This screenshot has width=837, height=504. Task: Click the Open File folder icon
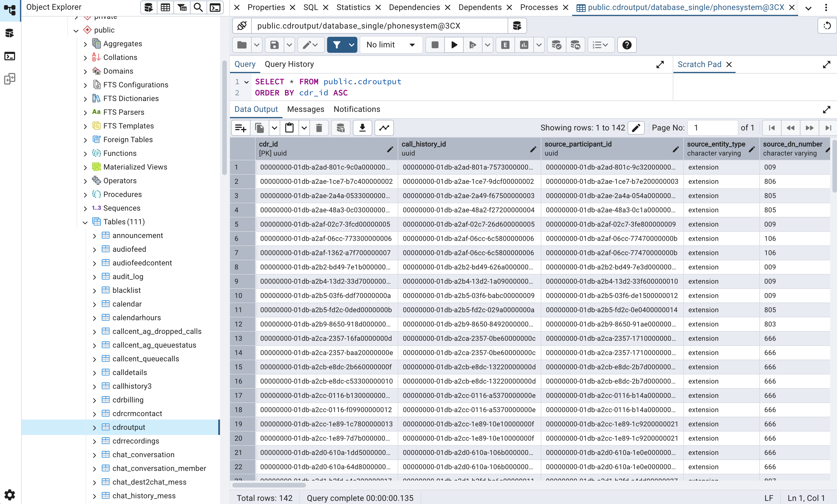(242, 45)
